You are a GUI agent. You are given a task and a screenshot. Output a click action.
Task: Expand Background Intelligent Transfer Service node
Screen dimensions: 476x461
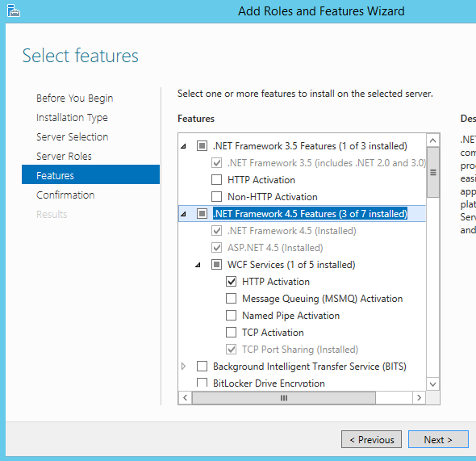(183, 367)
